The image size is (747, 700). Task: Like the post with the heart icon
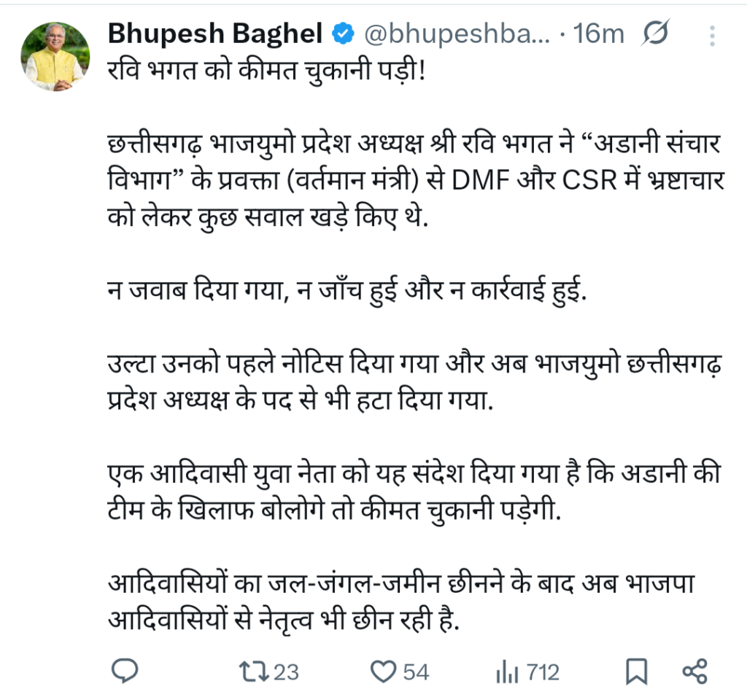[x=382, y=671]
